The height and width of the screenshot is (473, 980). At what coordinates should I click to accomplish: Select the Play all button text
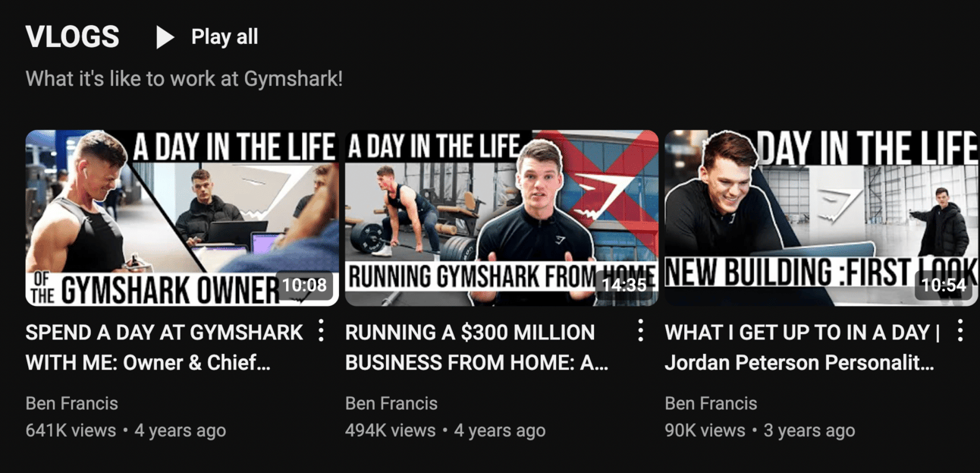[225, 37]
